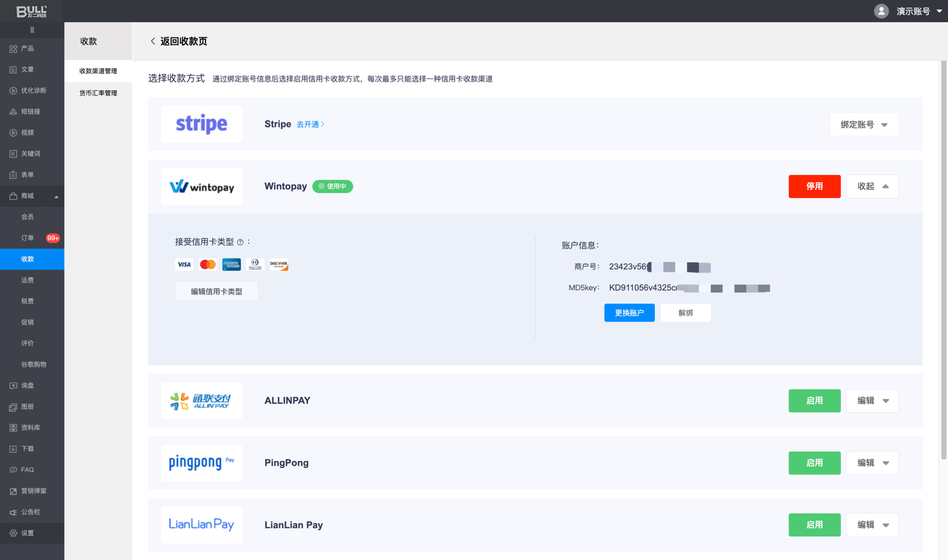This screenshot has width=948, height=560.
Task: Open 订单 in the sidebar
Action: pyautogui.click(x=28, y=238)
